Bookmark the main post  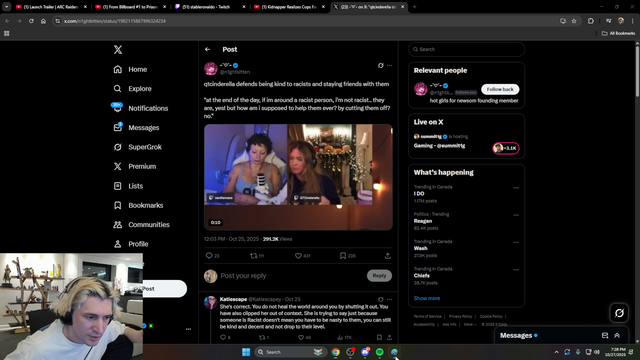[343, 256]
